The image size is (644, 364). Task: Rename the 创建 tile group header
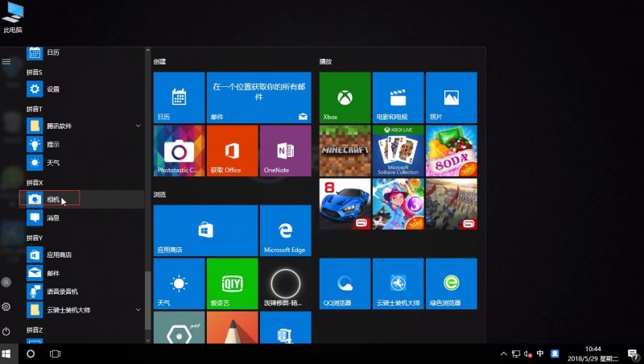click(159, 62)
